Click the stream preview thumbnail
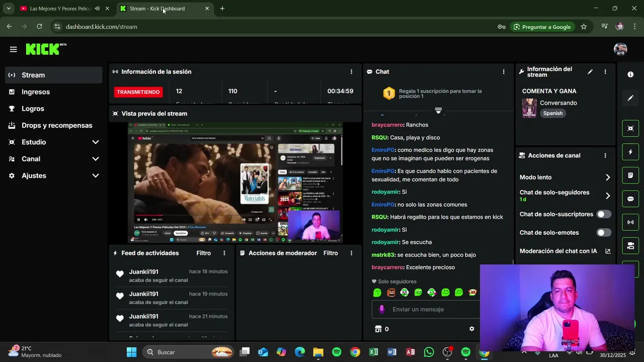 click(x=235, y=183)
